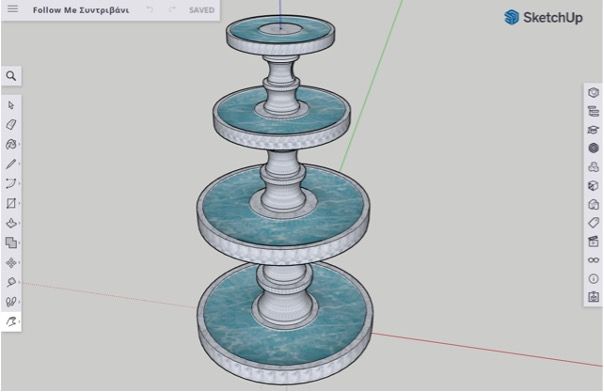Click the Undo arrow

click(149, 10)
